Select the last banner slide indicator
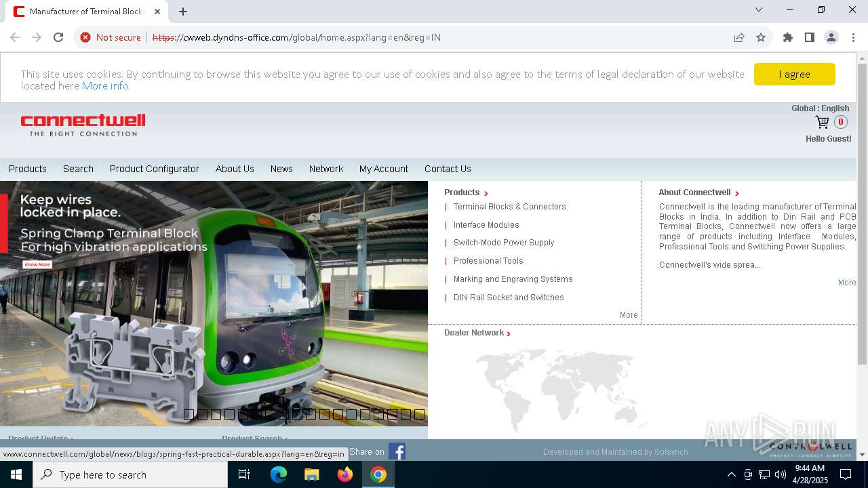 click(419, 414)
